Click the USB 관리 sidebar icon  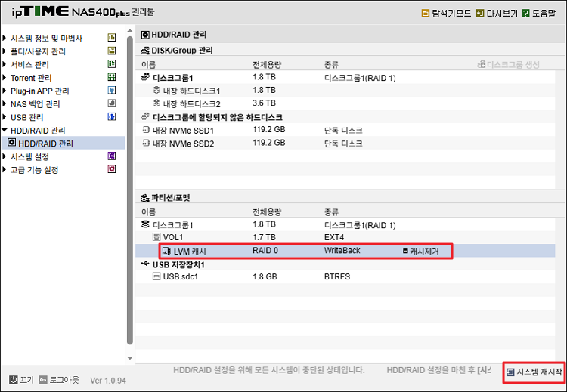[x=112, y=117]
